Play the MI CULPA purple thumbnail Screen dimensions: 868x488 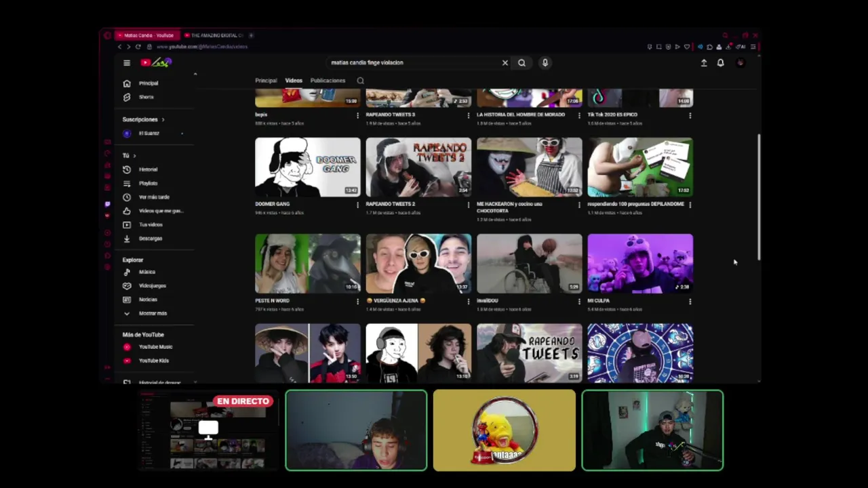point(640,264)
